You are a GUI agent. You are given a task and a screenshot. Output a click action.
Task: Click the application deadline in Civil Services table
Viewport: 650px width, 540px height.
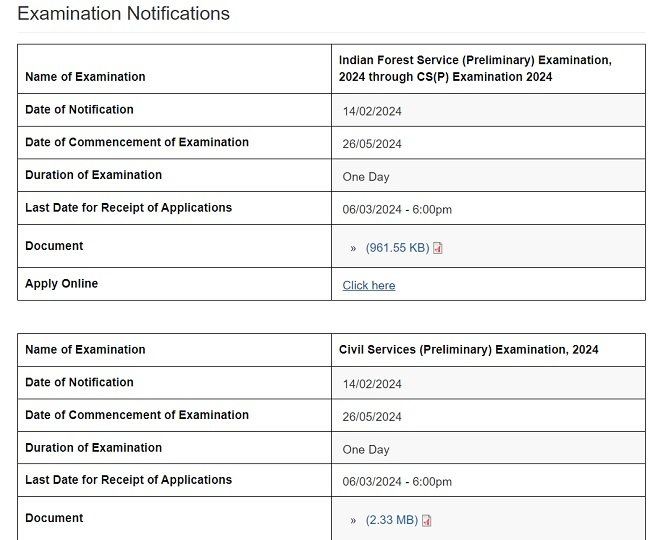397,482
